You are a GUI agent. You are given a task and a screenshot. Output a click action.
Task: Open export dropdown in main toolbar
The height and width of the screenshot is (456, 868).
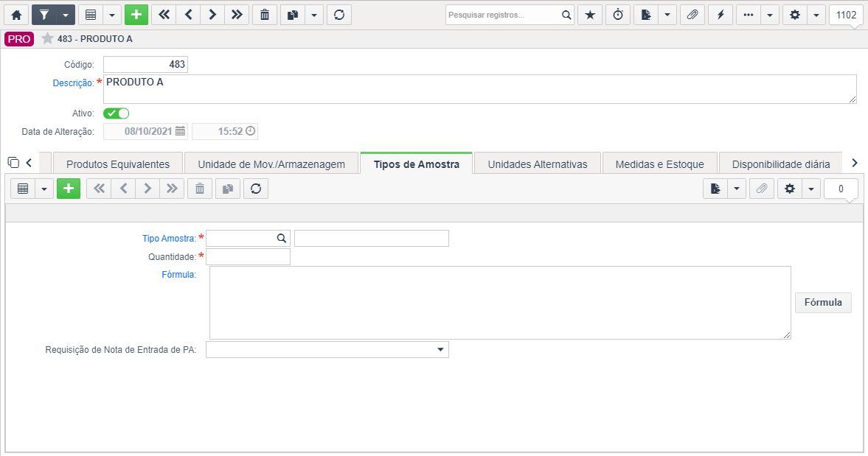coord(667,15)
